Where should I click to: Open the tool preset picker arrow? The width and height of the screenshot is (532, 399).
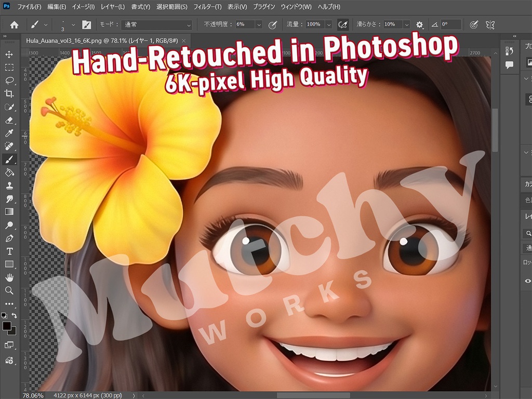tap(46, 25)
